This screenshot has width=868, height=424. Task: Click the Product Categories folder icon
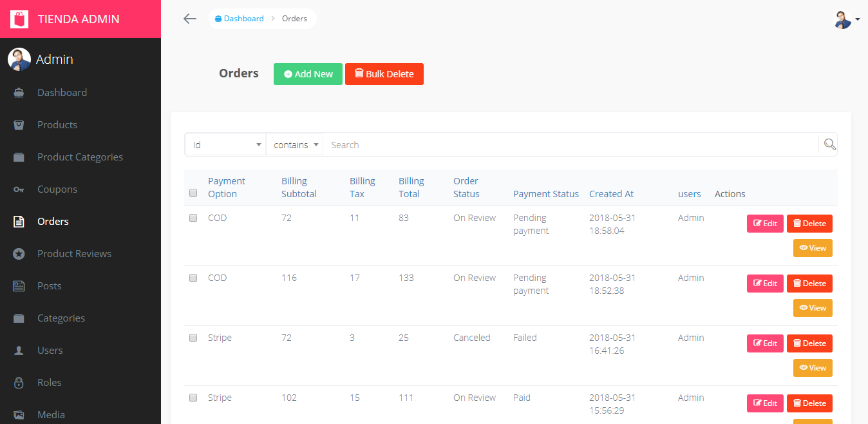[x=19, y=157]
